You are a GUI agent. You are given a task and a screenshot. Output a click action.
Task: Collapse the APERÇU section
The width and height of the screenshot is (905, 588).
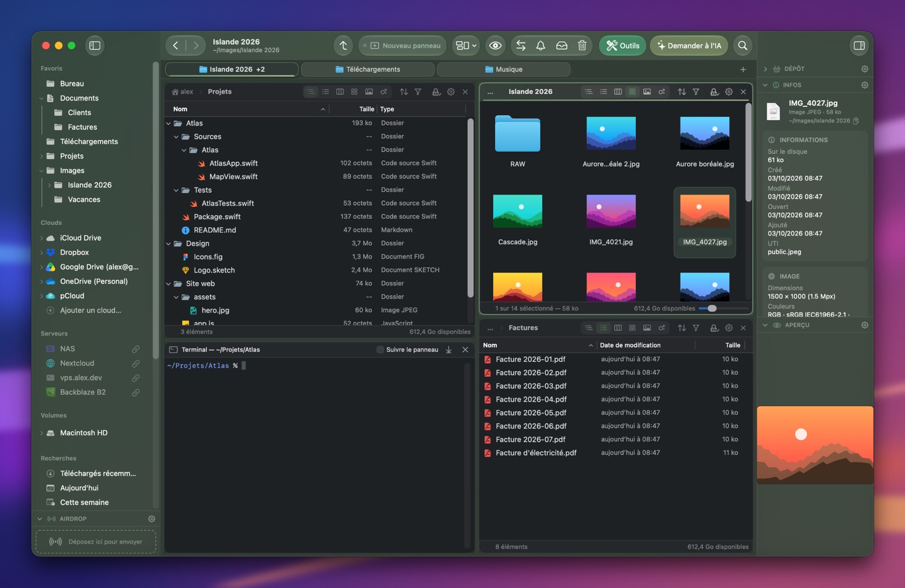tap(765, 325)
